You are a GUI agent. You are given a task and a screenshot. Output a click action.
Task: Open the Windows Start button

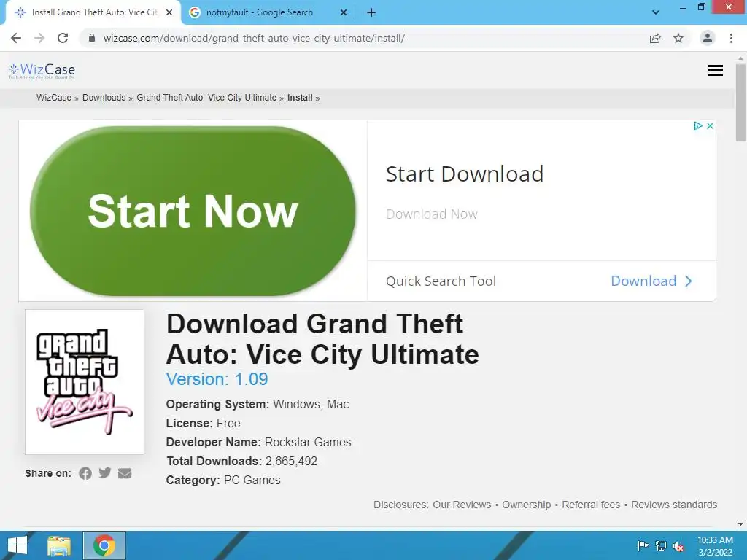coord(18,545)
